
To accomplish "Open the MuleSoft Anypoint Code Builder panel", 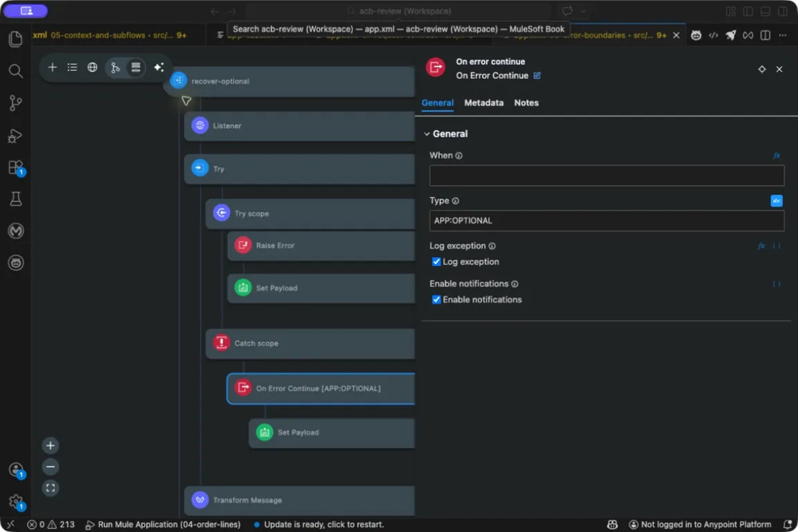I will [x=16, y=231].
